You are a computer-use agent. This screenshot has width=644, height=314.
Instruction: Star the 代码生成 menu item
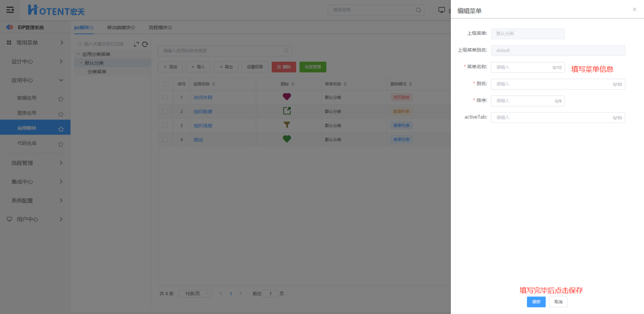coord(61,144)
